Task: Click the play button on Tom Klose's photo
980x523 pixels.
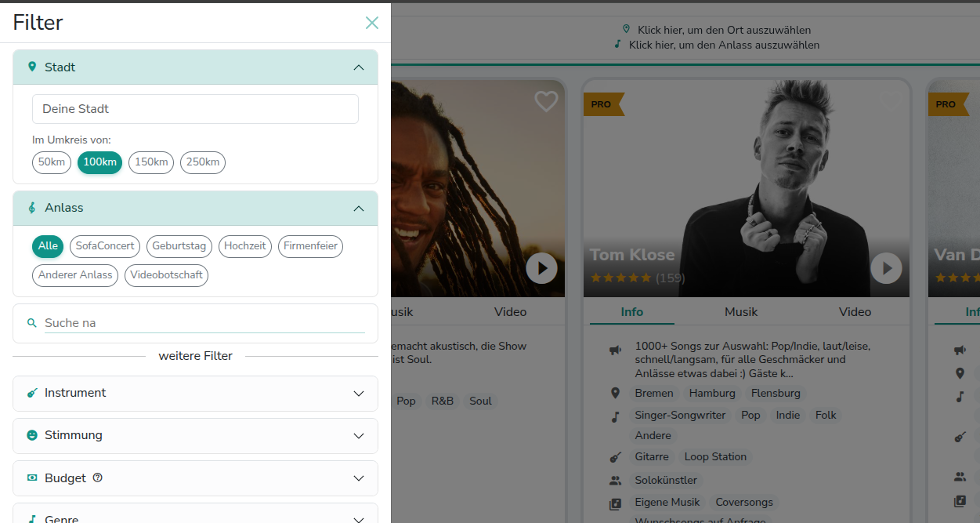Action: point(886,268)
